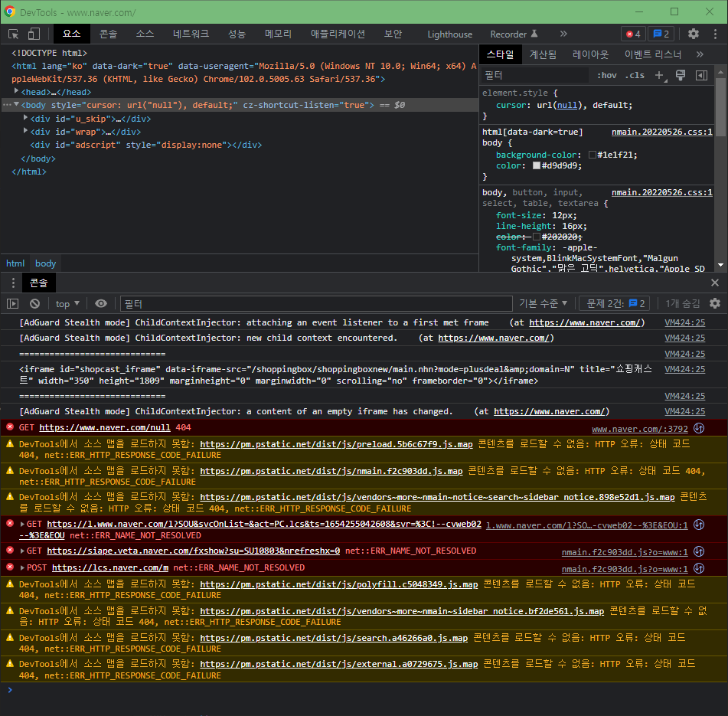Click request icon for siape.veta.naver.com error
The image size is (728, 716).
699,551
